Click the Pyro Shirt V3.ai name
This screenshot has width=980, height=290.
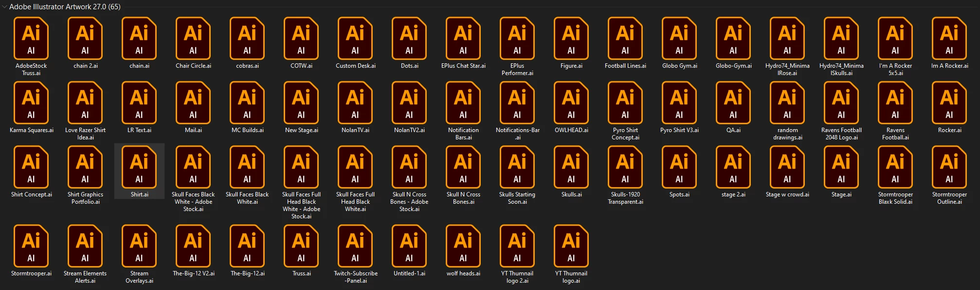pos(679,130)
